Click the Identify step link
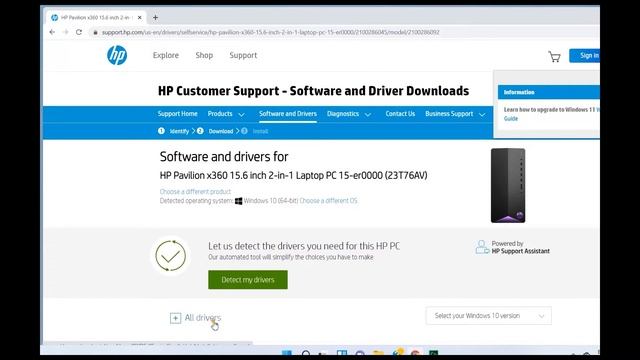This screenshot has width=640, height=360. point(179,131)
